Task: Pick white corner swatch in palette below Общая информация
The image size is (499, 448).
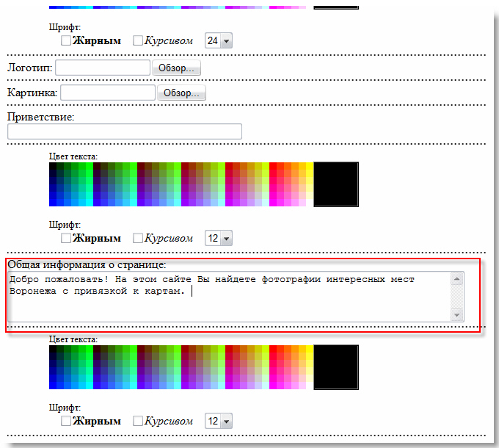Action: point(310,386)
